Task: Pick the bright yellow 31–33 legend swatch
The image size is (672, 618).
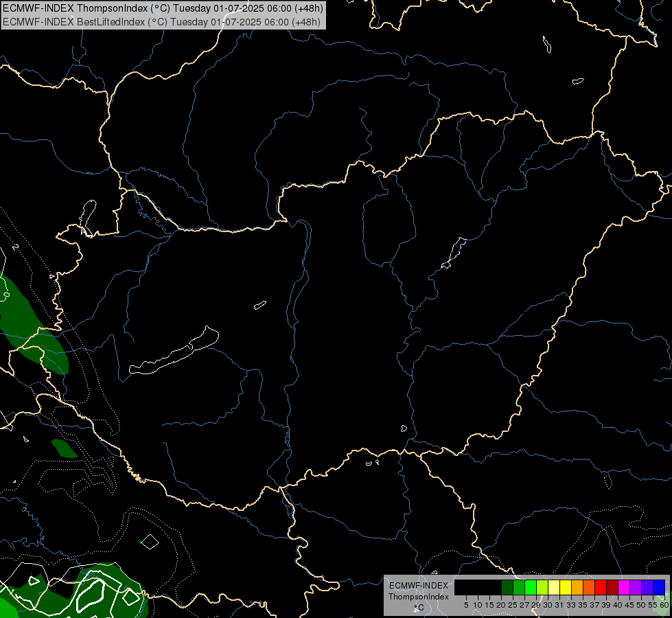Action: tap(566, 587)
